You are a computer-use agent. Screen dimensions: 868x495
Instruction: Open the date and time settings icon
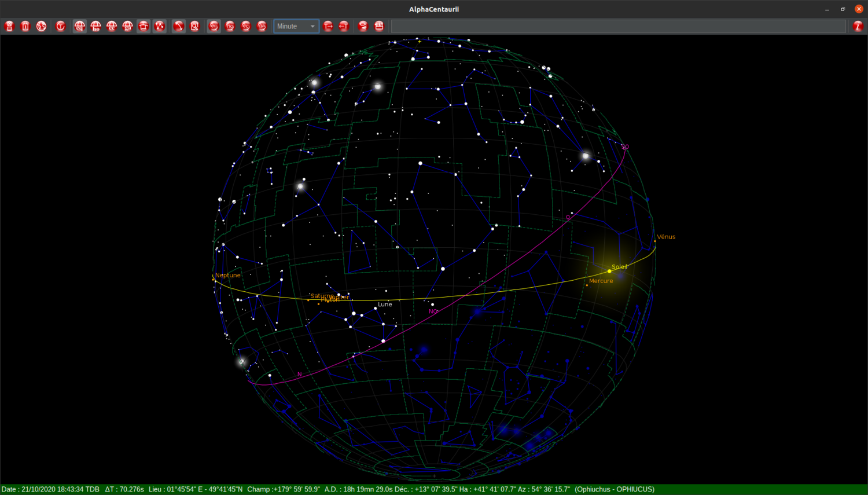click(25, 26)
